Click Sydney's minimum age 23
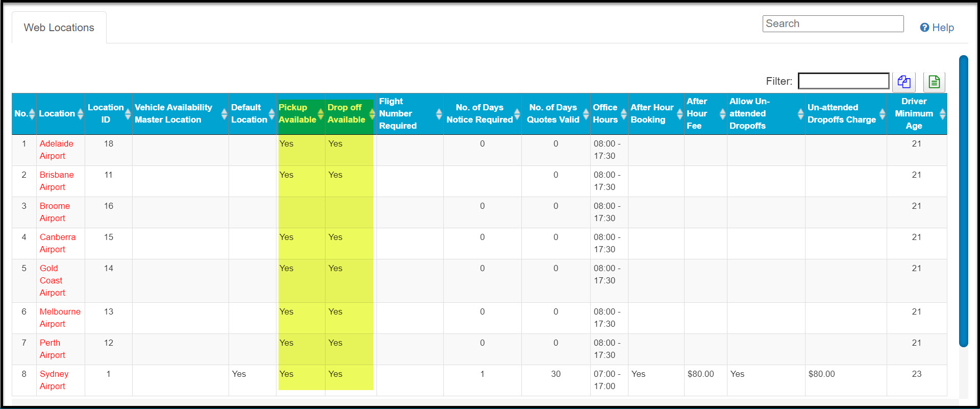Viewport: 980px width, 409px height. point(917,374)
